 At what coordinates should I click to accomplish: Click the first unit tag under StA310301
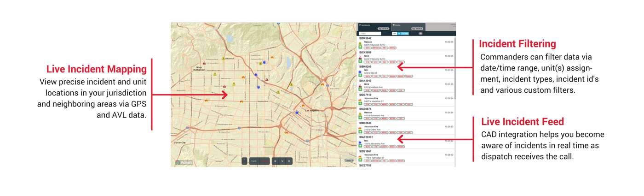[368, 147]
